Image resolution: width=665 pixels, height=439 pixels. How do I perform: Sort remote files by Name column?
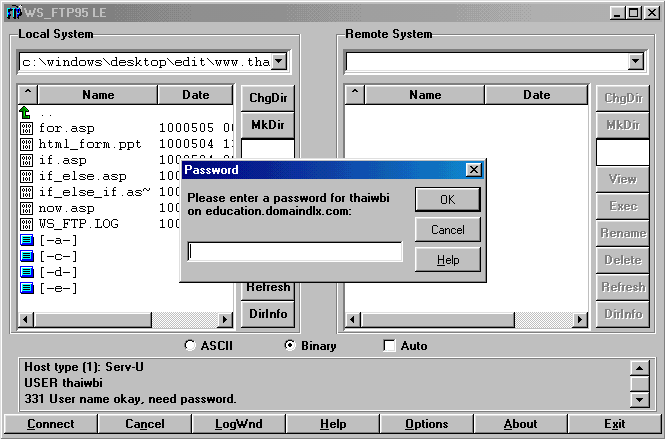(x=425, y=95)
